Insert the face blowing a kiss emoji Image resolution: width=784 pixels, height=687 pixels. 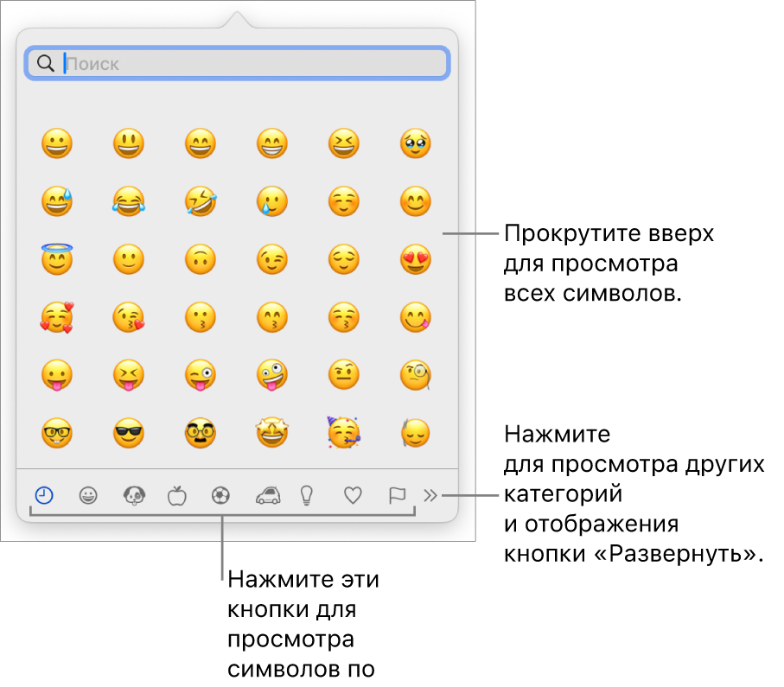(x=129, y=317)
